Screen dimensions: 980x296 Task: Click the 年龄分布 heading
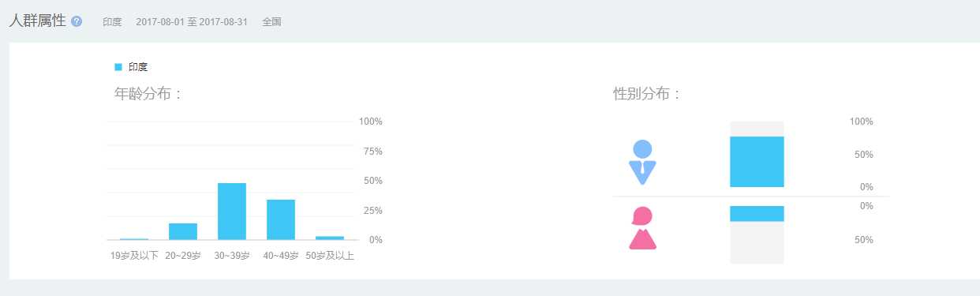tap(149, 94)
